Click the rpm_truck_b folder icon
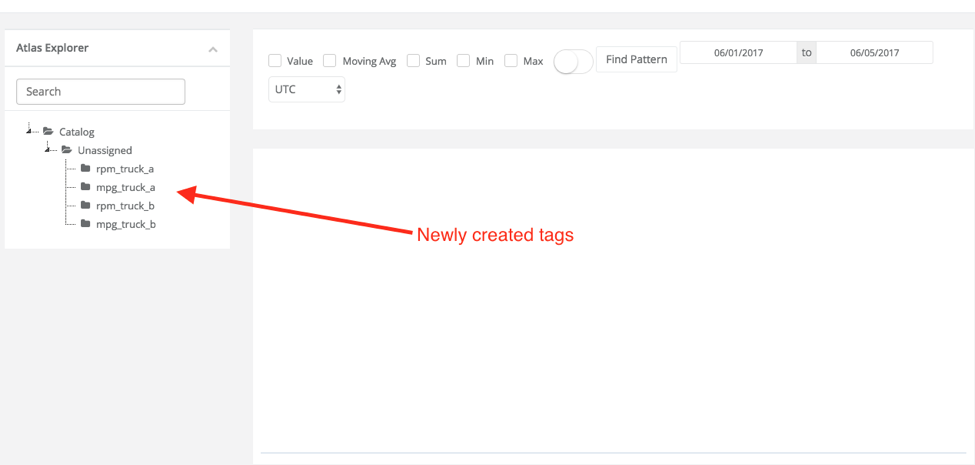This screenshot has width=975, height=465. (86, 205)
